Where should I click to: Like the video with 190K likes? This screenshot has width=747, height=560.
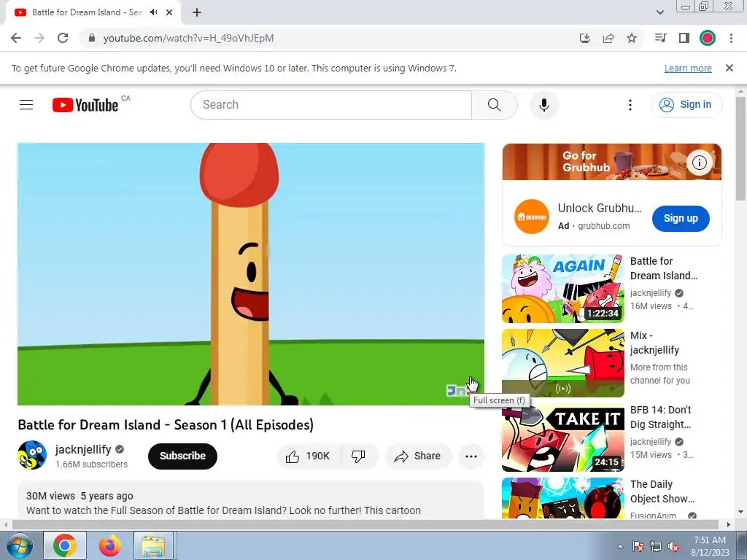pos(309,456)
